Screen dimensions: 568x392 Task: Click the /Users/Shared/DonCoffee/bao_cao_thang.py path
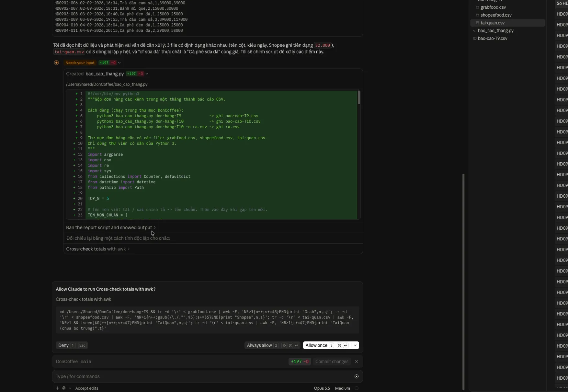pyautogui.click(x=107, y=84)
